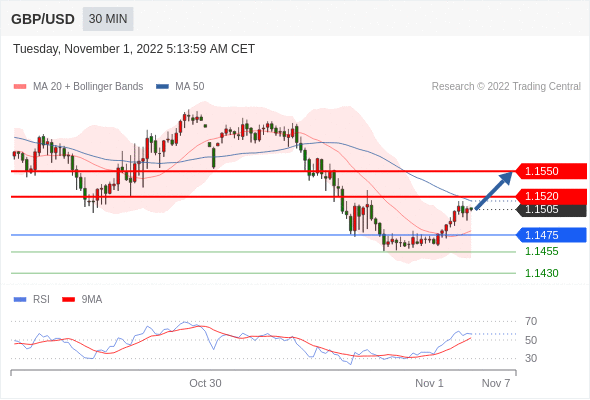Click the RSI 30 level label
This screenshot has height=400, width=590.
(x=531, y=358)
